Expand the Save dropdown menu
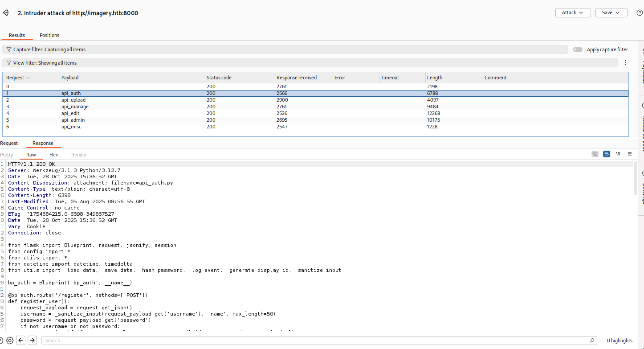Screen dimensions: 644x349 (611, 13)
